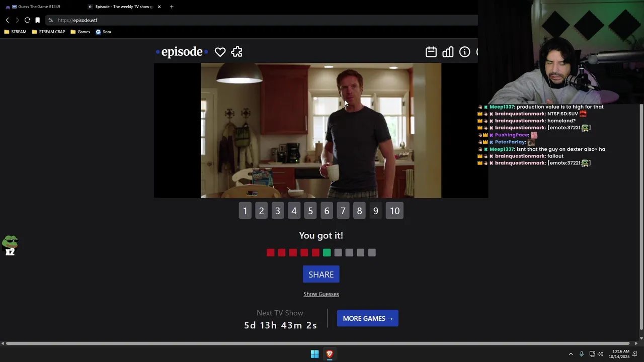This screenshot has height=362, width=644.
Task: Show frame 6
Action: tap(327, 211)
